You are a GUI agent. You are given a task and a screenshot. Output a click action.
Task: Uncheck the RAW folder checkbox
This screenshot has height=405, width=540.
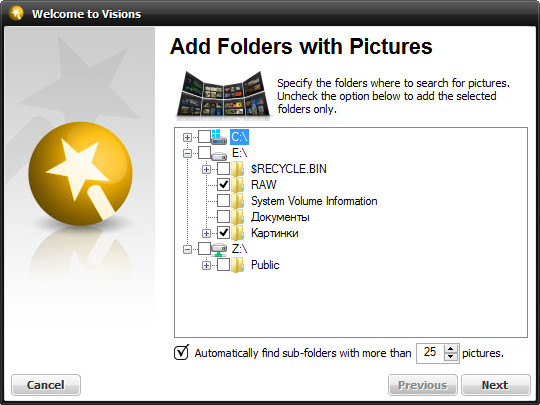[224, 185]
